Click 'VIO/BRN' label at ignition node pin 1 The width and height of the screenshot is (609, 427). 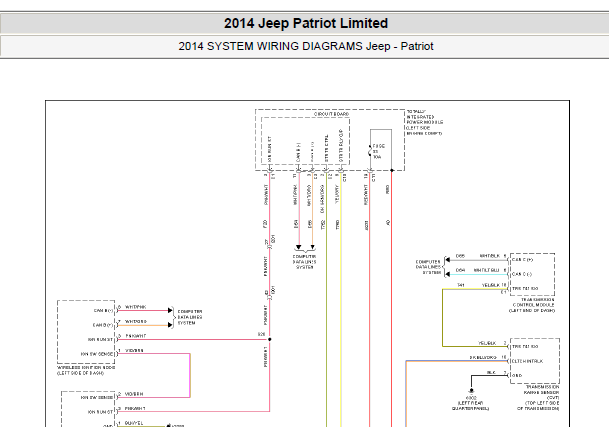[134, 350]
